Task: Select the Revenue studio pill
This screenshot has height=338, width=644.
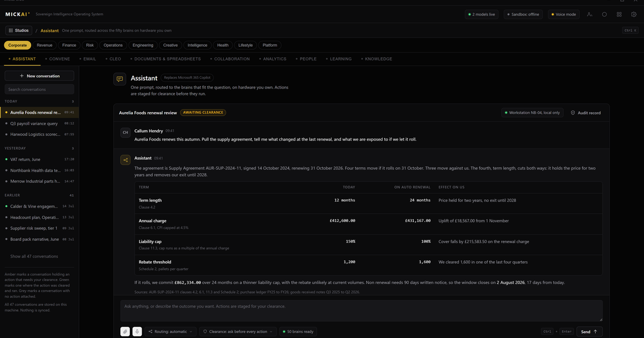Action: tap(45, 45)
